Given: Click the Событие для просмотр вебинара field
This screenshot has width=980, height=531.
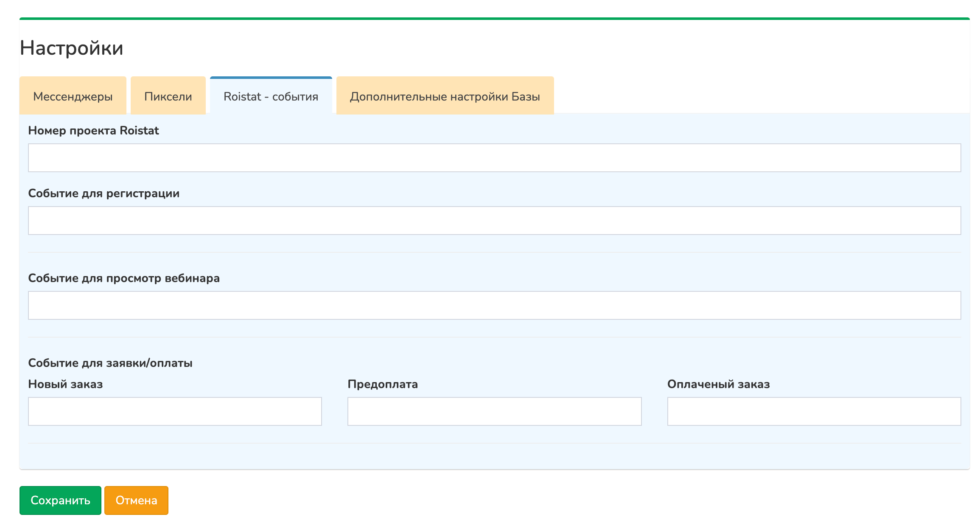Looking at the screenshot, I should (494, 305).
